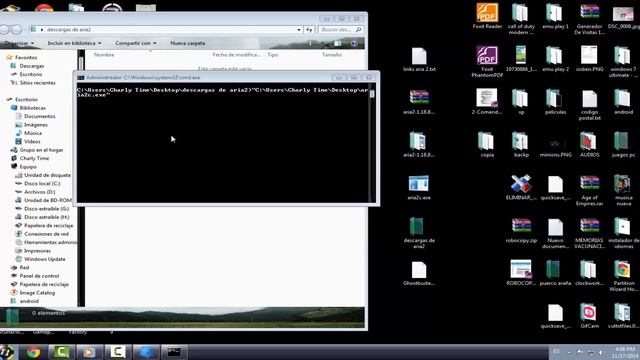This screenshot has height=360, width=640.
Task: Click the command prompt vertical scrollbar
Action: point(372,144)
